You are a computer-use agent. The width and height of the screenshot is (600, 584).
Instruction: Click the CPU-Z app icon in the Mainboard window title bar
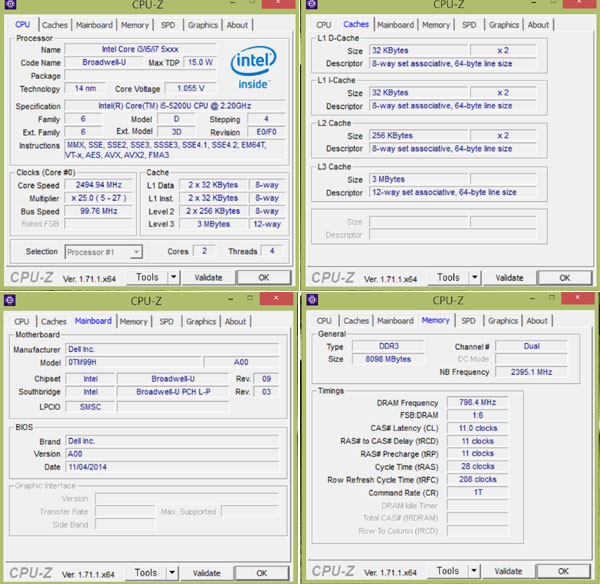pyautogui.click(x=10, y=300)
